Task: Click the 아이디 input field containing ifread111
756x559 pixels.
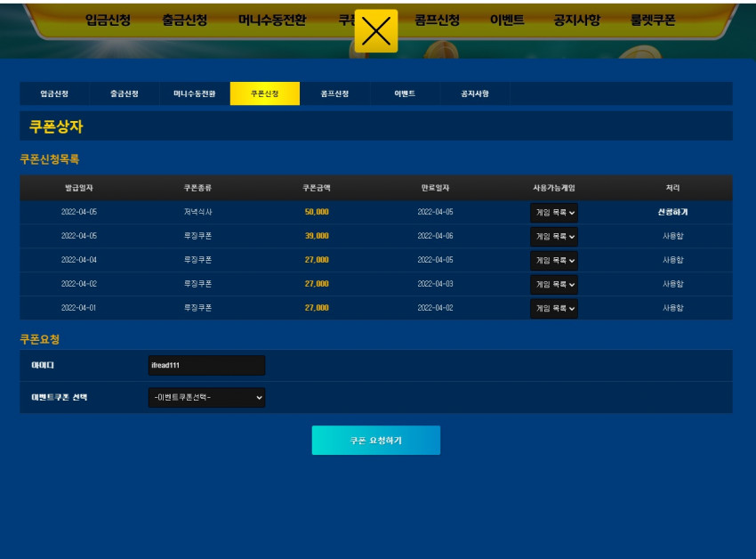Action: 207,366
